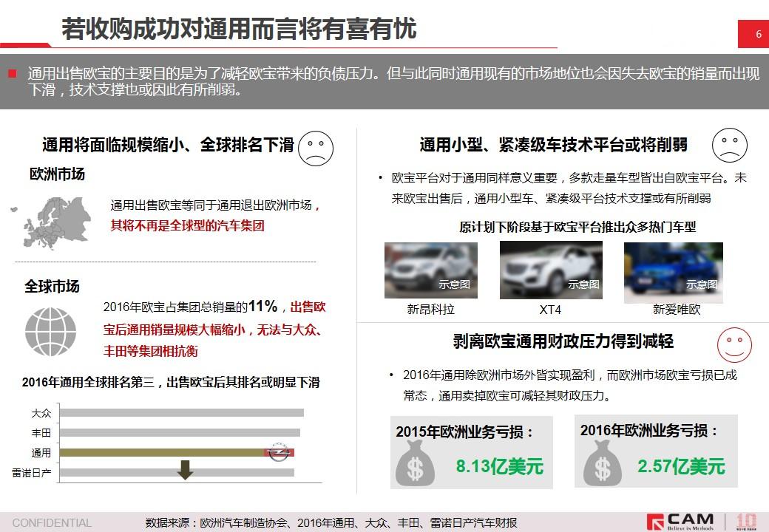Click the heading 剥离欧宝通用财政压力得到减轻
Screen dimensions: 769x532
point(563,341)
